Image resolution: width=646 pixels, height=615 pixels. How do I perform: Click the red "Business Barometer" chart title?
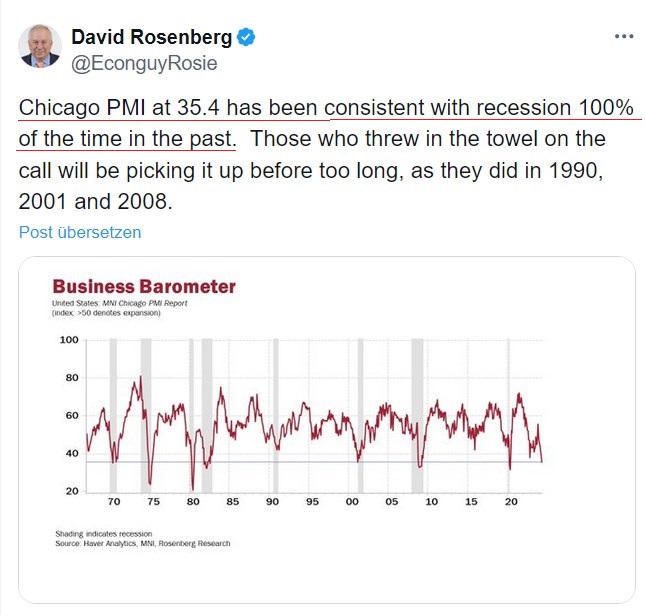pyautogui.click(x=144, y=287)
